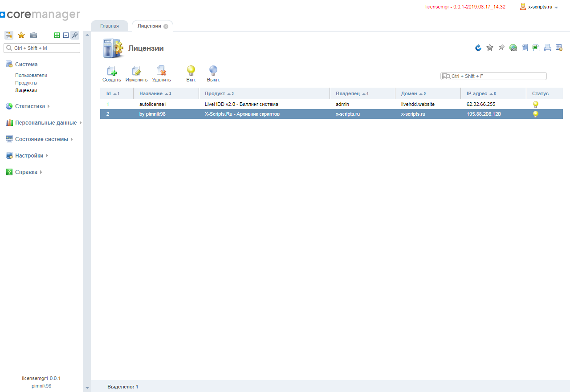Expand the Статистика menu section
Viewport: 570px width, 392px height.
30,106
